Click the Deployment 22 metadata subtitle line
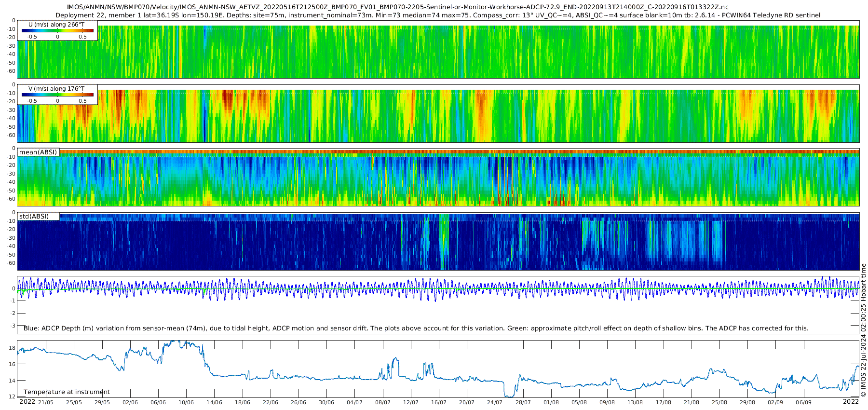868x410 pixels. [x=437, y=15]
